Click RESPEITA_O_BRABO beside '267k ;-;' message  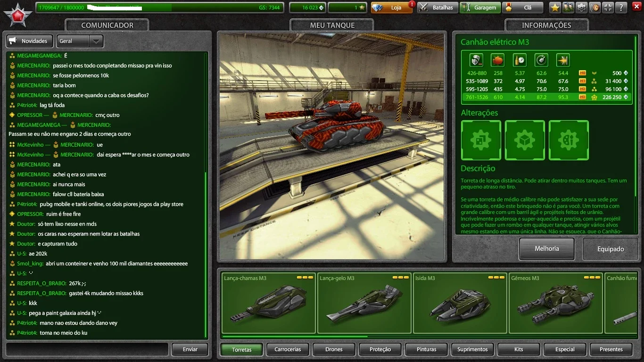pyautogui.click(x=41, y=283)
